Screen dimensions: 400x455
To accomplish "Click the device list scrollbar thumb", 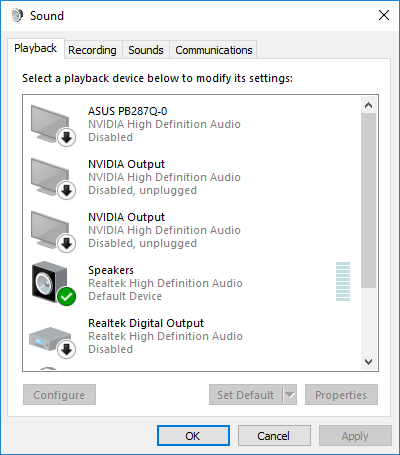I will (x=368, y=200).
